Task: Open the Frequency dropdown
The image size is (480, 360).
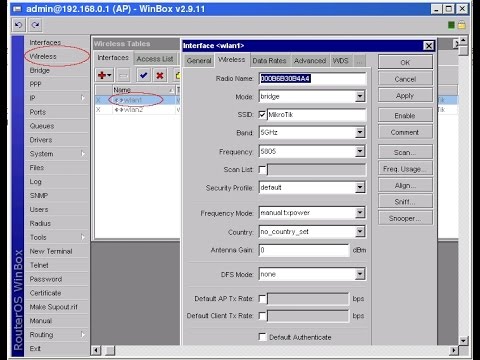Action: [x=360, y=151]
